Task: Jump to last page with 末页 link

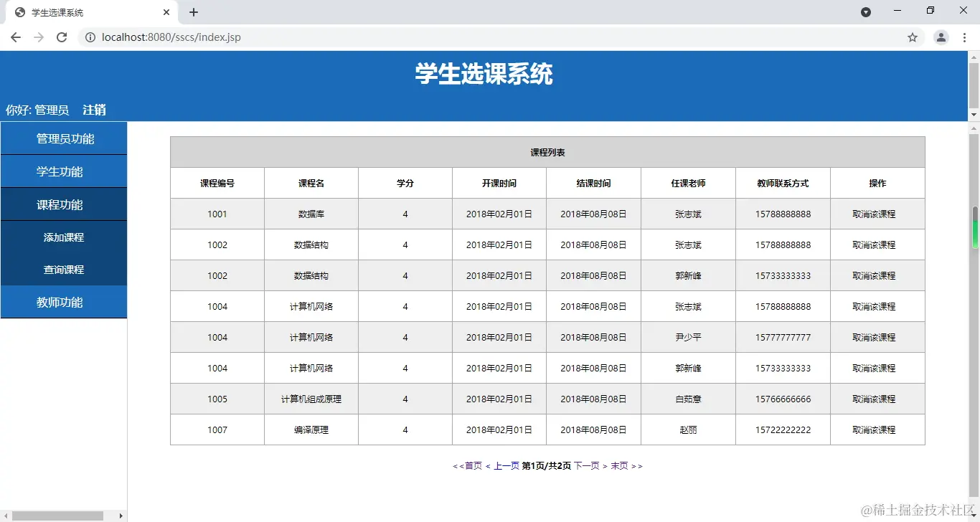Action: 618,465
